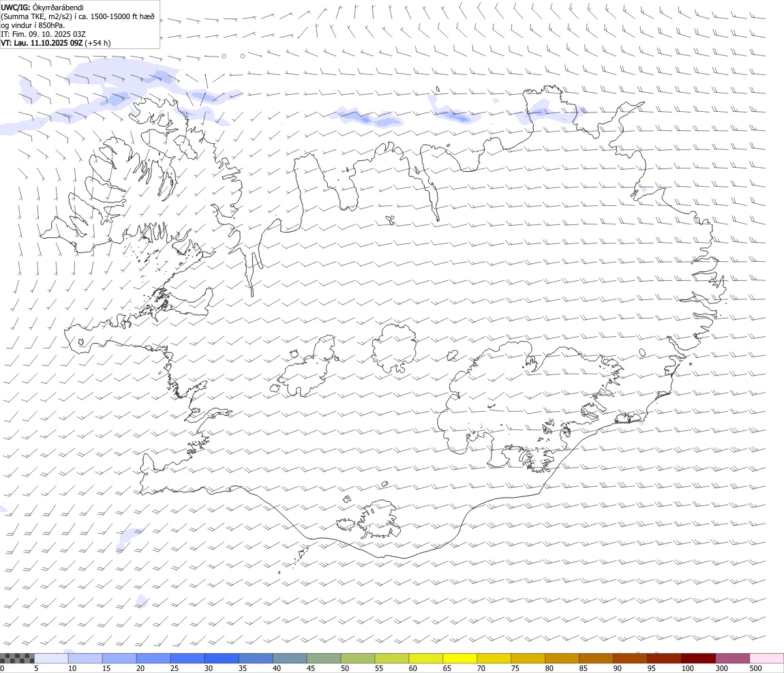Screen dimensions: 784x673
Task: Click the legend swatch between 75 and 80
Action: click(x=528, y=659)
